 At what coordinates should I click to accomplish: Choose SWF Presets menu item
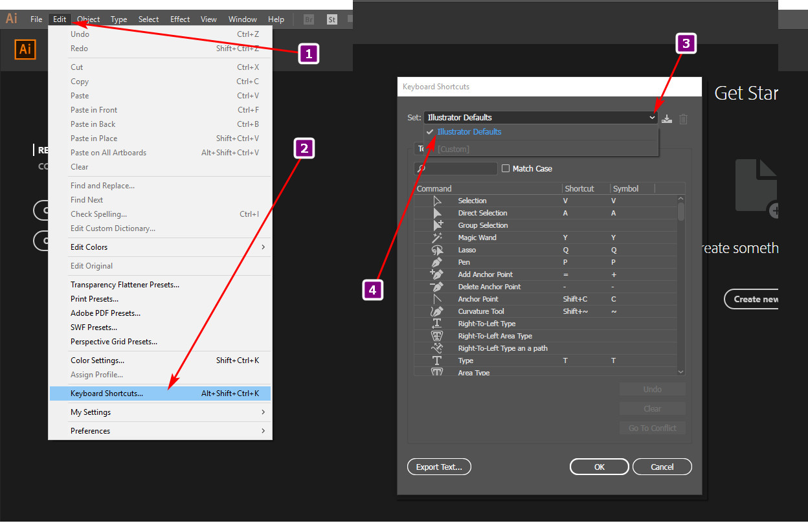(161, 327)
